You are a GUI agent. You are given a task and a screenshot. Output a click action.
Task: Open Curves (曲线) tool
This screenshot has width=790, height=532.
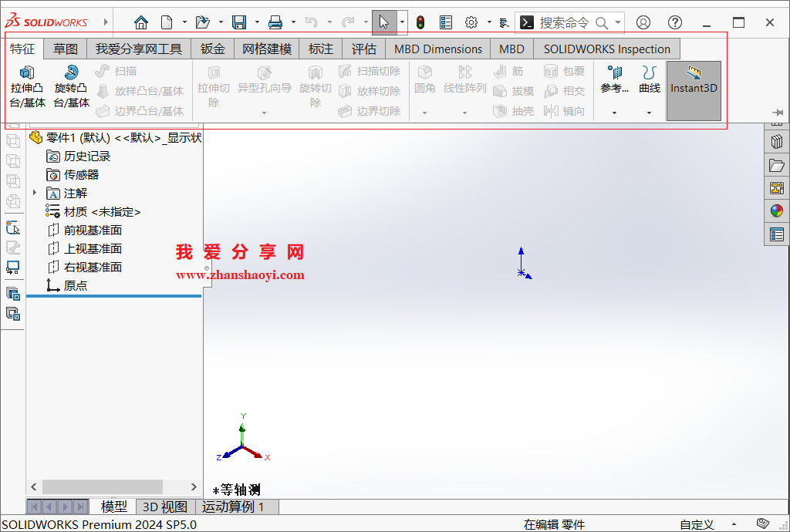point(650,80)
